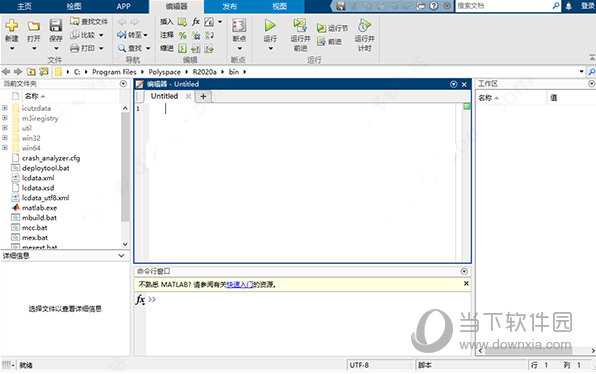Open Command Window panel actions menu
The image size is (596, 374).
[x=464, y=271]
